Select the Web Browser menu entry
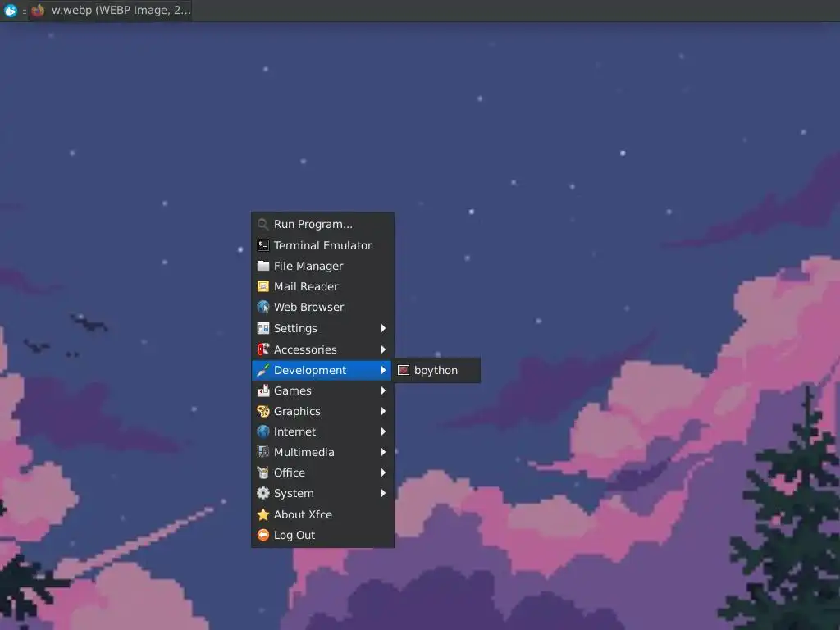 (322, 307)
